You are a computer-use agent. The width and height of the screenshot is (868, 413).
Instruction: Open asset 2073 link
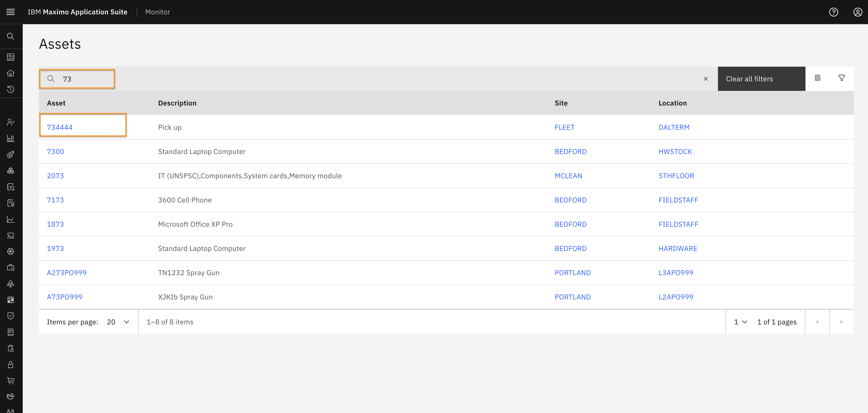55,176
